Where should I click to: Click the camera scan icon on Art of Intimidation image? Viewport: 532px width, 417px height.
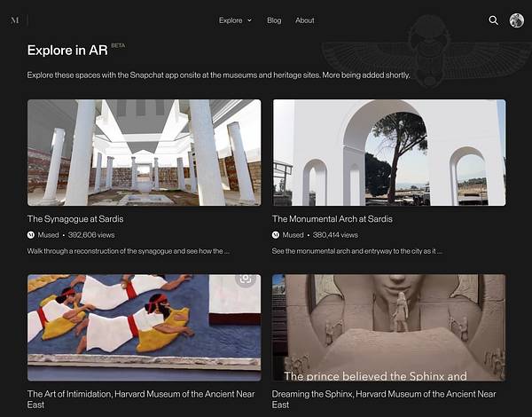coord(246,279)
